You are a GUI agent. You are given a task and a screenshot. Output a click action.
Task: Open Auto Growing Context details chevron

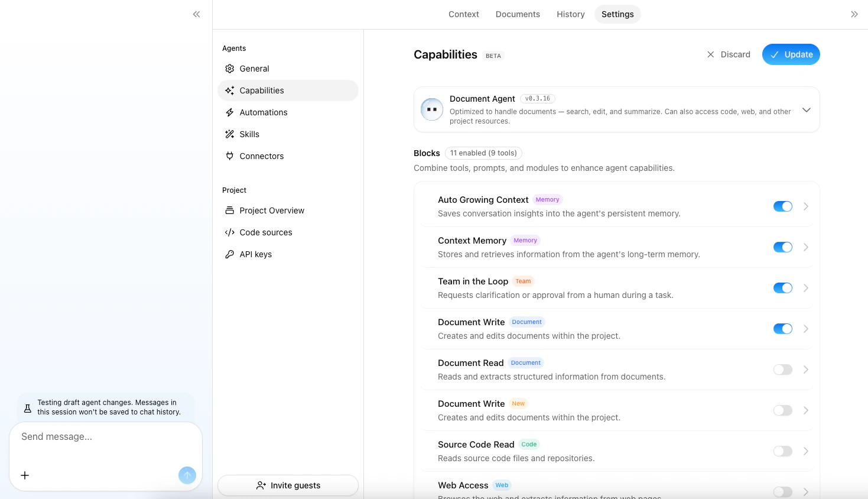(806, 206)
